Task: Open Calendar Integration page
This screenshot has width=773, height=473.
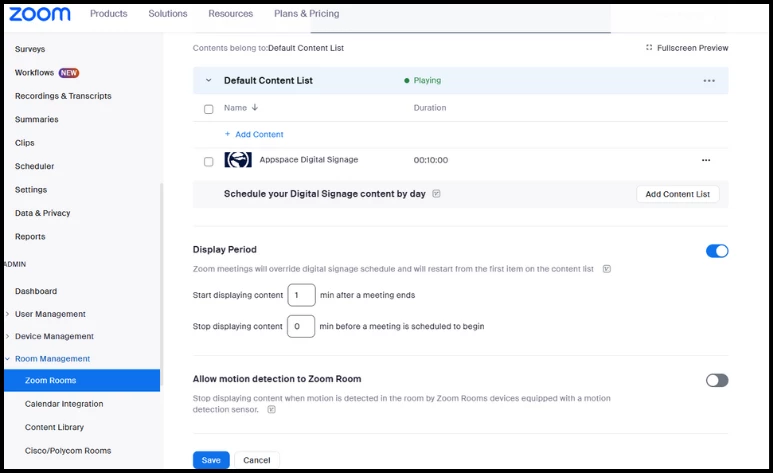Action: coord(64,403)
